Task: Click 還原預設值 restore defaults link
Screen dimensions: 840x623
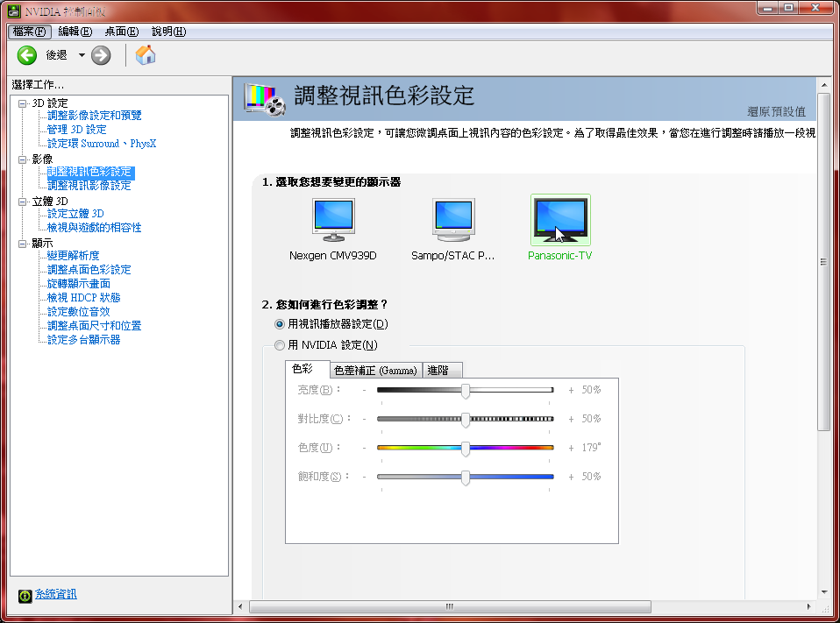Action: tap(775, 112)
